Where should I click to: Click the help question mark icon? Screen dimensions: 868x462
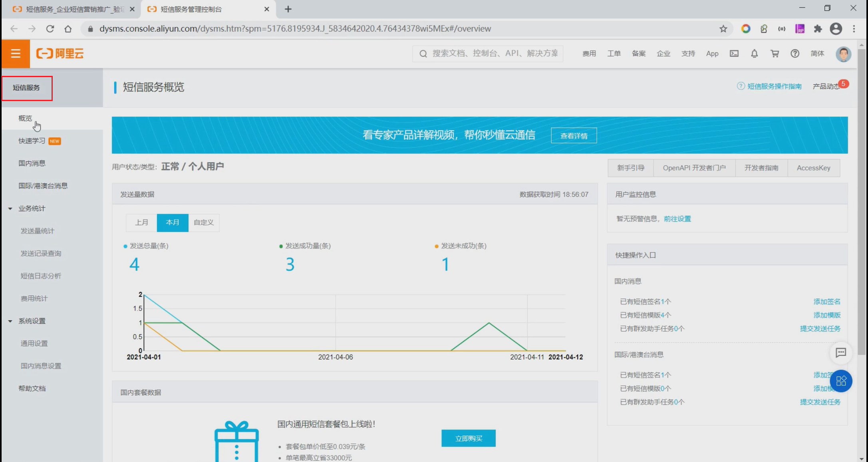pos(795,54)
